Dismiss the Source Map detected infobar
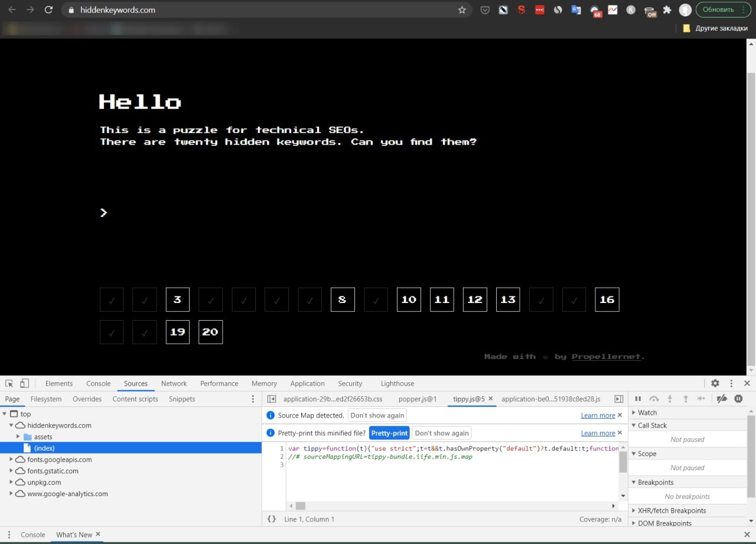The width and height of the screenshot is (756, 544). (620, 415)
